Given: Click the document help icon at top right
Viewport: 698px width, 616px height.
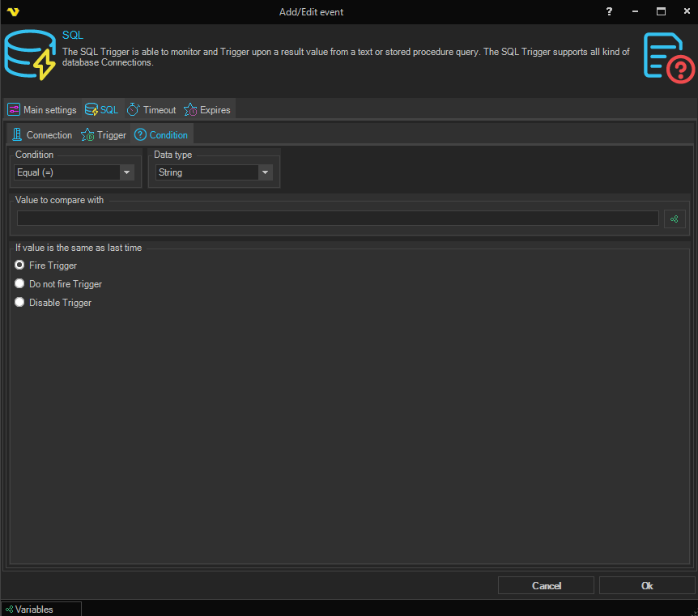Looking at the screenshot, I should point(668,57).
